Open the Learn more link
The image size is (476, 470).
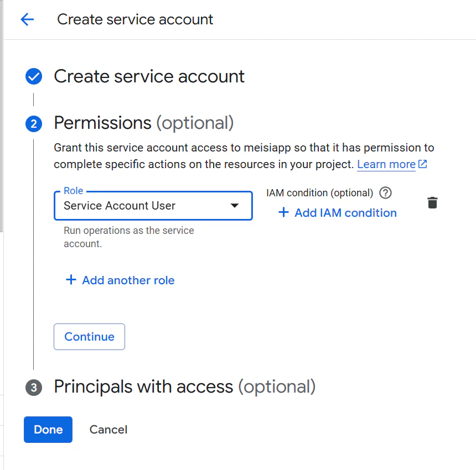pos(386,164)
